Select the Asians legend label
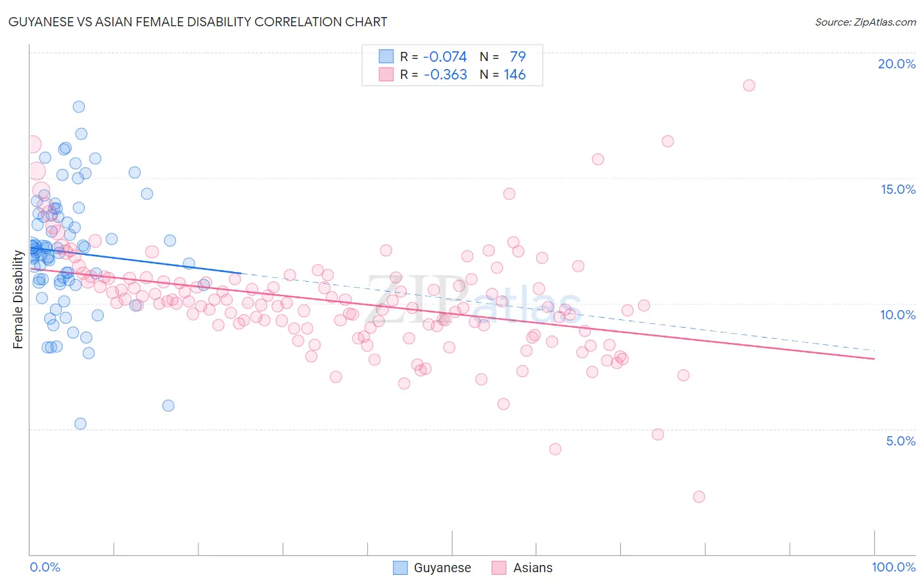The image size is (924, 586). pos(533,568)
